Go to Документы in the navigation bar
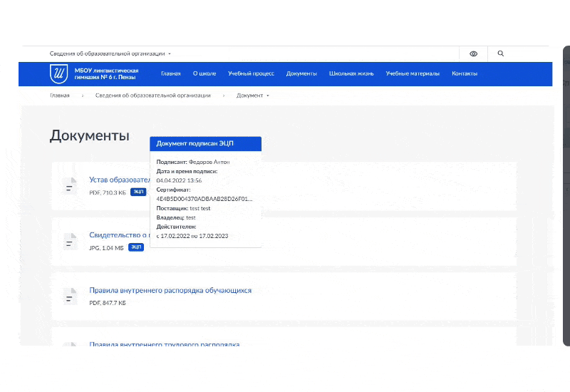The width and height of the screenshot is (570, 392). point(301,73)
